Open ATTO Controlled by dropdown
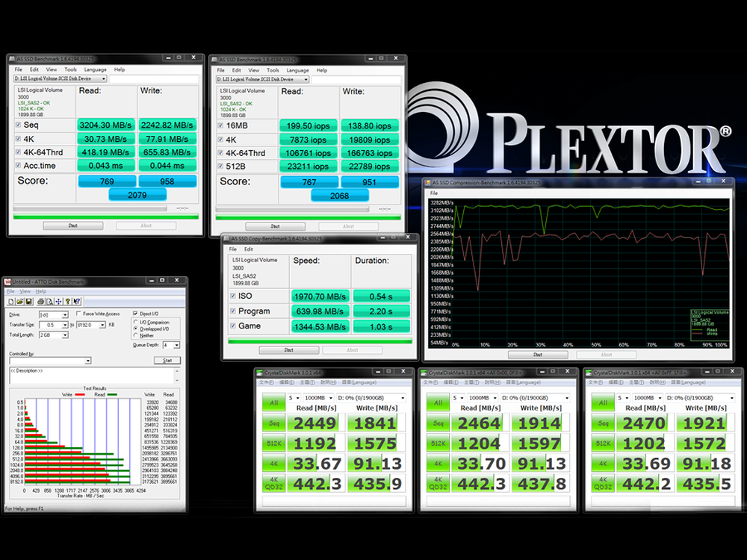The height and width of the screenshot is (560, 747). (88, 361)
